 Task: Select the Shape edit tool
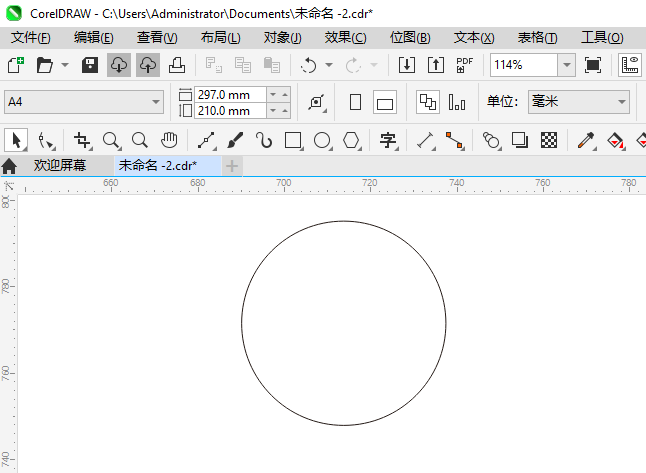tap(46, 140)
